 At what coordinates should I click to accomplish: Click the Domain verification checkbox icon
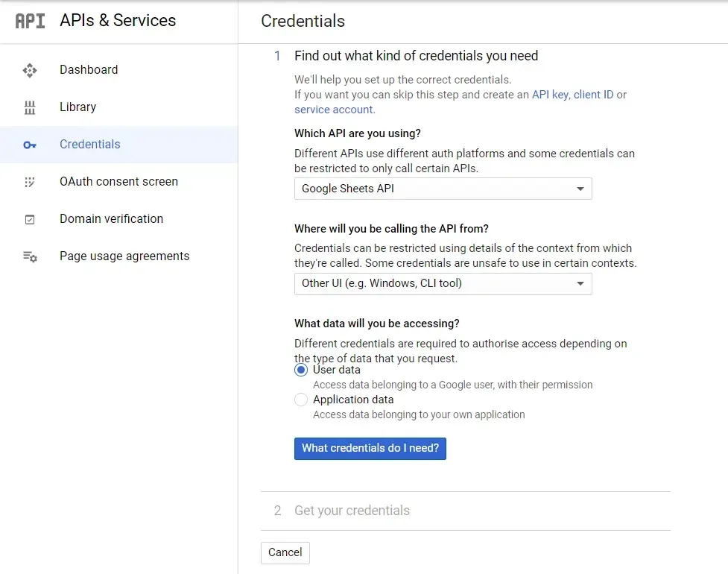click(x=30, y=219)
